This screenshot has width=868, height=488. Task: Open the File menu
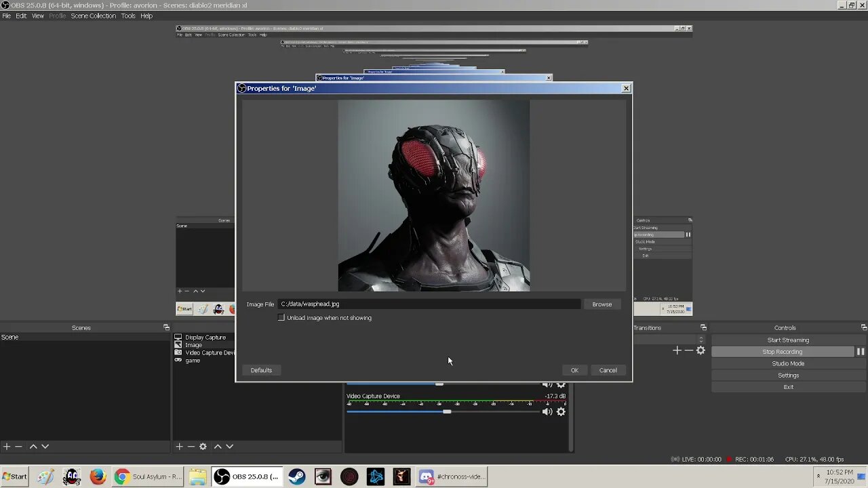[6, 16]
